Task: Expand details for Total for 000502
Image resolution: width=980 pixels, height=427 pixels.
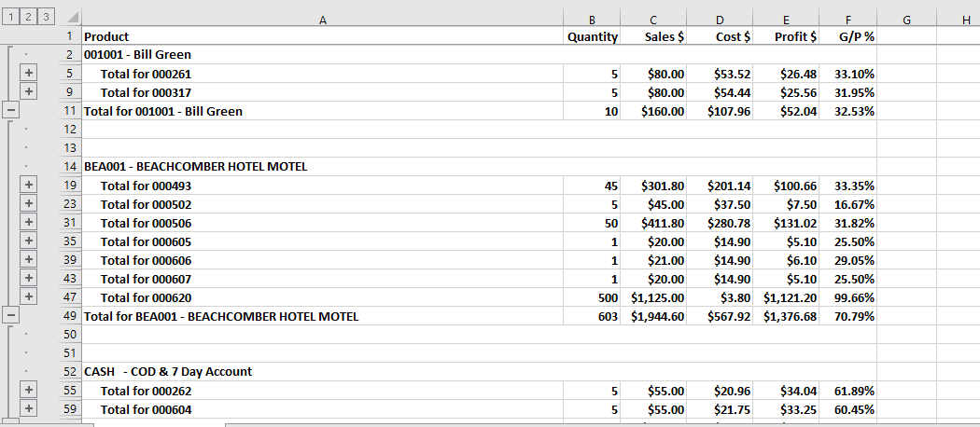Action: pos(28,203)
